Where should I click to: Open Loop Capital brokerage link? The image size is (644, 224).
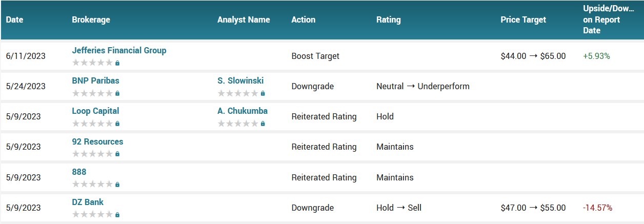(95, 111)
